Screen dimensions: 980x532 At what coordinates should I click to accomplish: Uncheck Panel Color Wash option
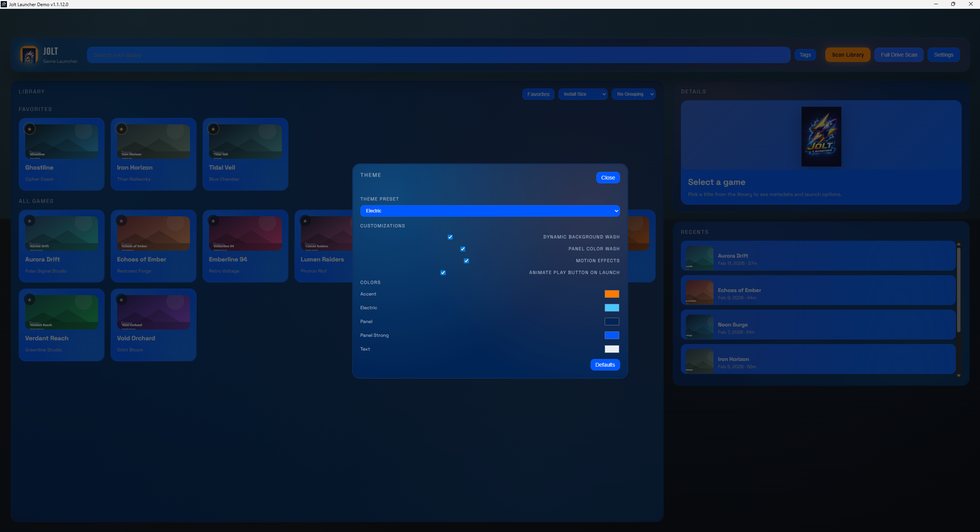click(463, 249)
